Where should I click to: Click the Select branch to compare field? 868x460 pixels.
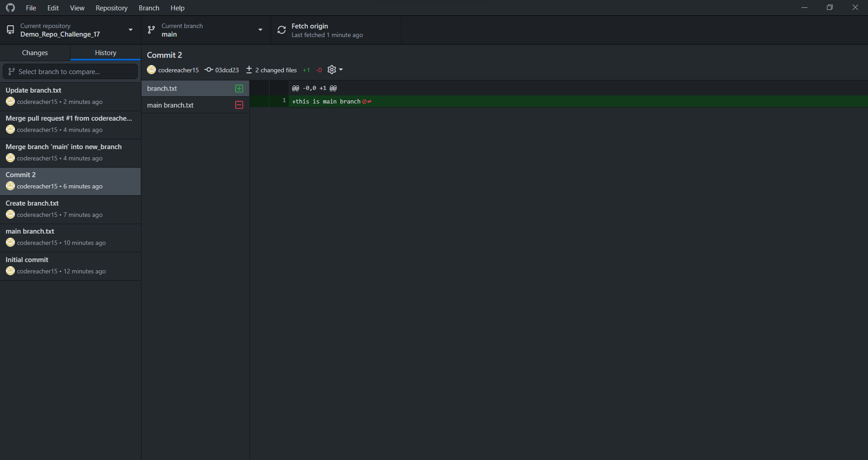point(70,71)
